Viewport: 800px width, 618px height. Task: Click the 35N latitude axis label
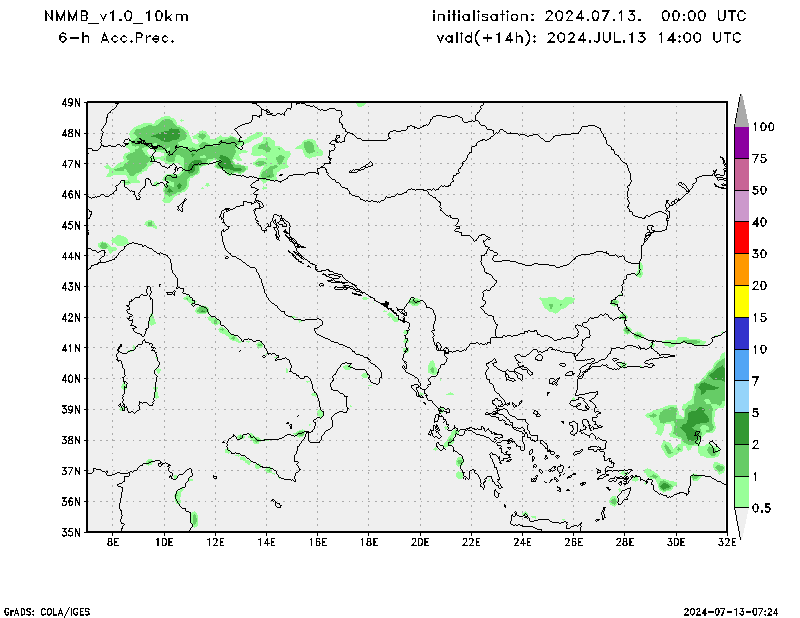71,532
